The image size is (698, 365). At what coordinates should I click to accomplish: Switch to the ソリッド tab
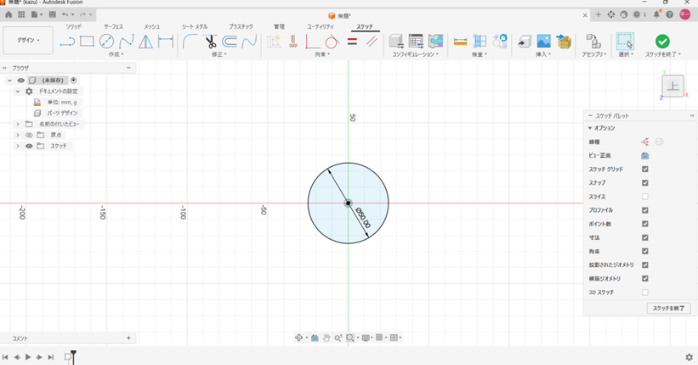pos(73,27)
